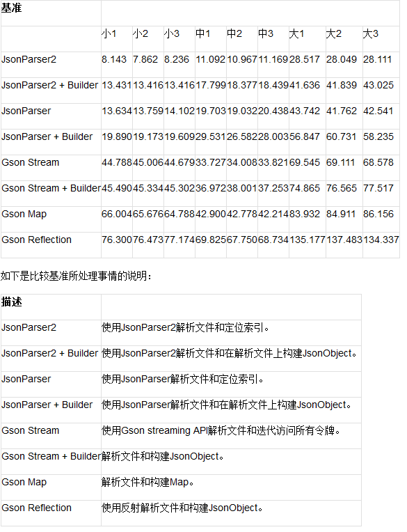Image resolution: width=407 pixels, height=532 pixels.
Task: Select the value 28.517
Action: (x=304, y=59)
